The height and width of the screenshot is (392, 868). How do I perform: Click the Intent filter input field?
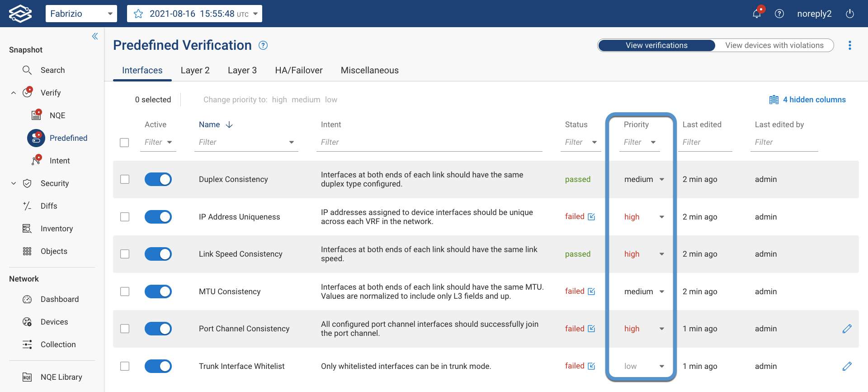pyautogui.click(x=429, y=142)
